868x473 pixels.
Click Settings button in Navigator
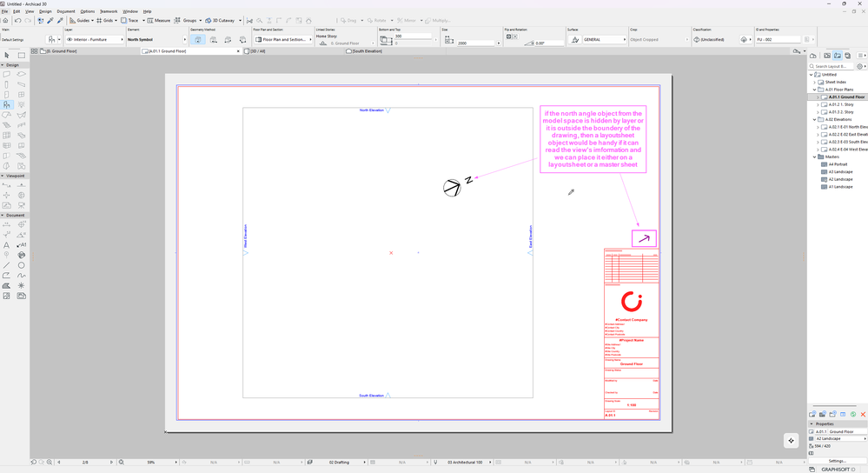[837, 461]
